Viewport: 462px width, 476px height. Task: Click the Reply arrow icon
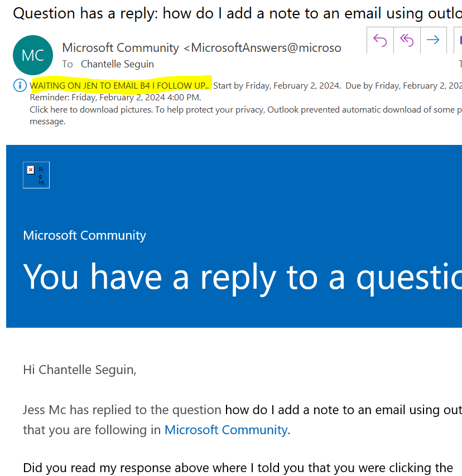click(380, 40)
